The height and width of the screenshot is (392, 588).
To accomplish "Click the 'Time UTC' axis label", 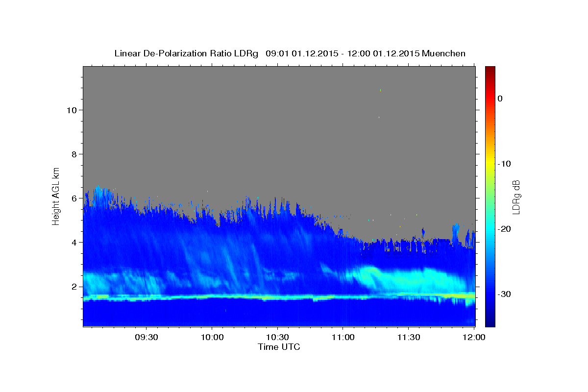I will (x=279, y=347).
